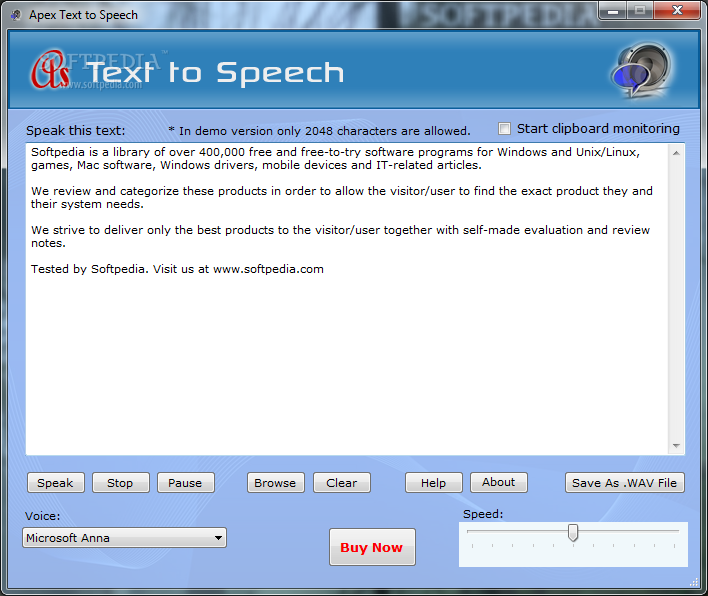Open a file with Browse button

[275, 483]
